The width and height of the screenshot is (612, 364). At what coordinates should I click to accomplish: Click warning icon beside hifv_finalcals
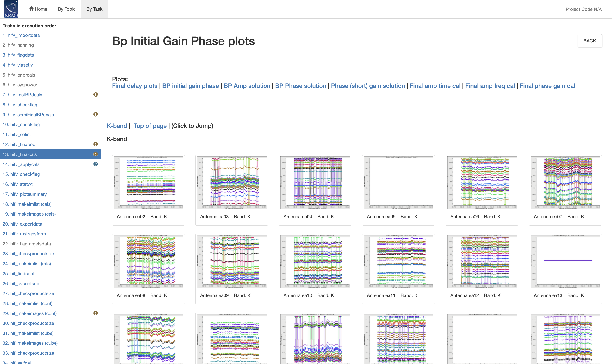[x=96, y=154]
